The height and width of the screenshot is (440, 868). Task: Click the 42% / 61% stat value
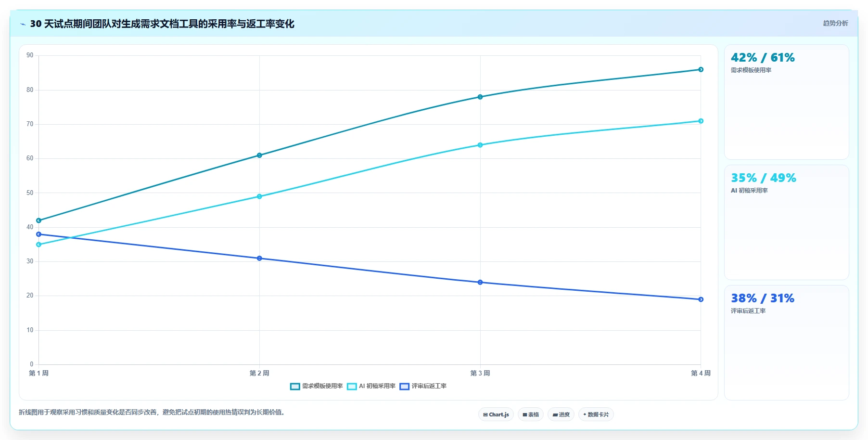coord(763,58)
